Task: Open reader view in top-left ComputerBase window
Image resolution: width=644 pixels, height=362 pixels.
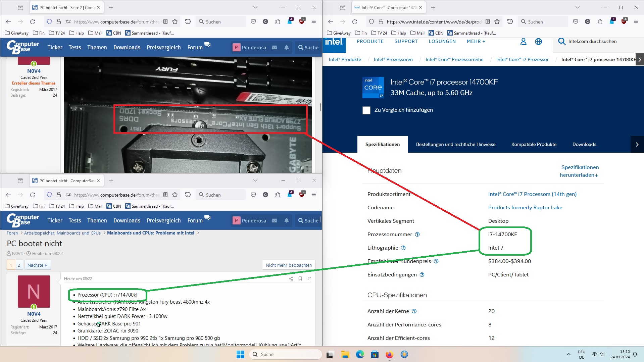Action: pyautogui.click(x=165, y=22)
